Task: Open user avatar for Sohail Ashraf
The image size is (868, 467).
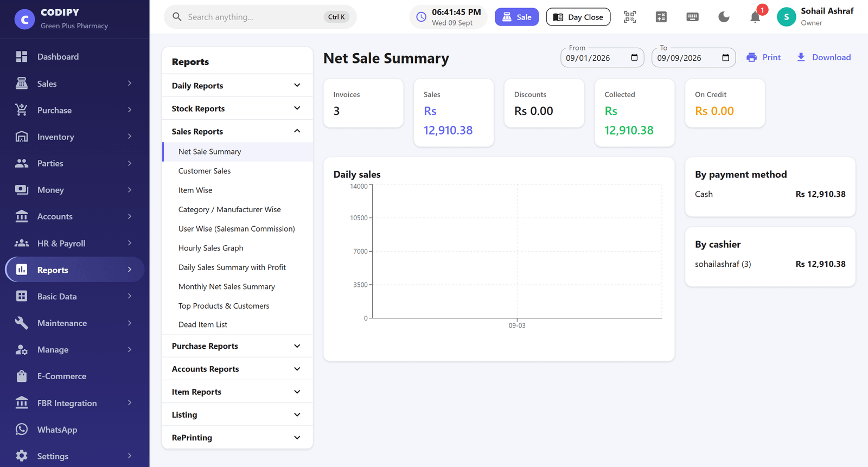Action: [x=786, y=17]
